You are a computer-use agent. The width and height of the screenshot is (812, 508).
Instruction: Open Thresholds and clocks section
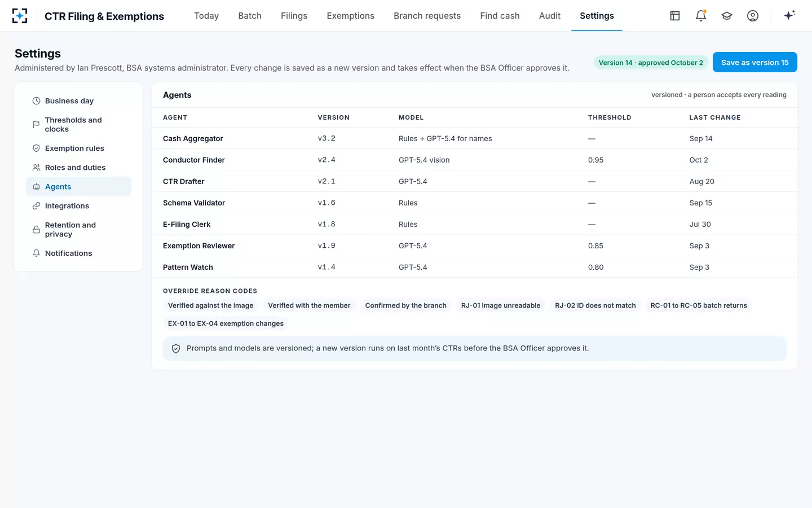(x=78, y=125)
